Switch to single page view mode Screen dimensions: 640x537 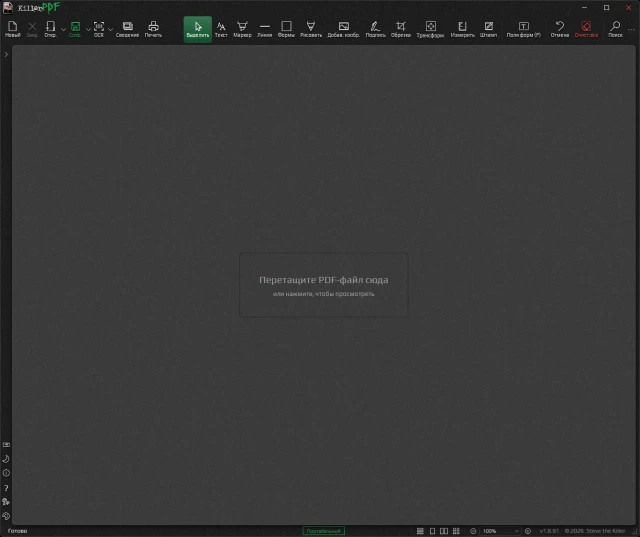[433, 531]
